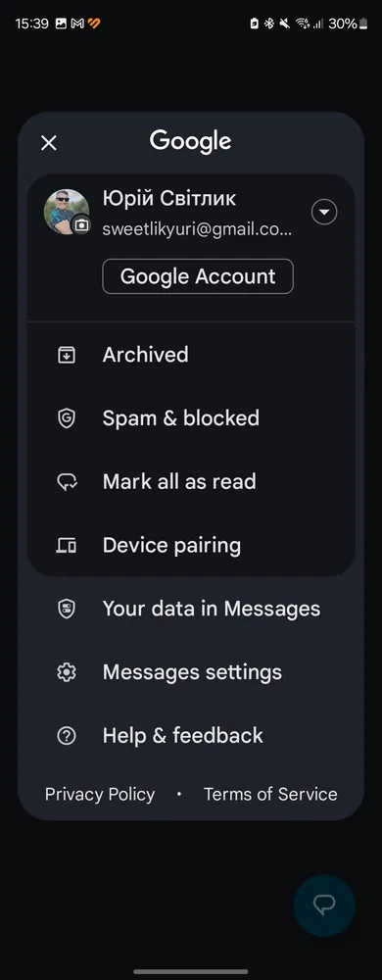The image size is (382, 980).
Task: Select Mark all as read
Action: click(x=191, y=482)
